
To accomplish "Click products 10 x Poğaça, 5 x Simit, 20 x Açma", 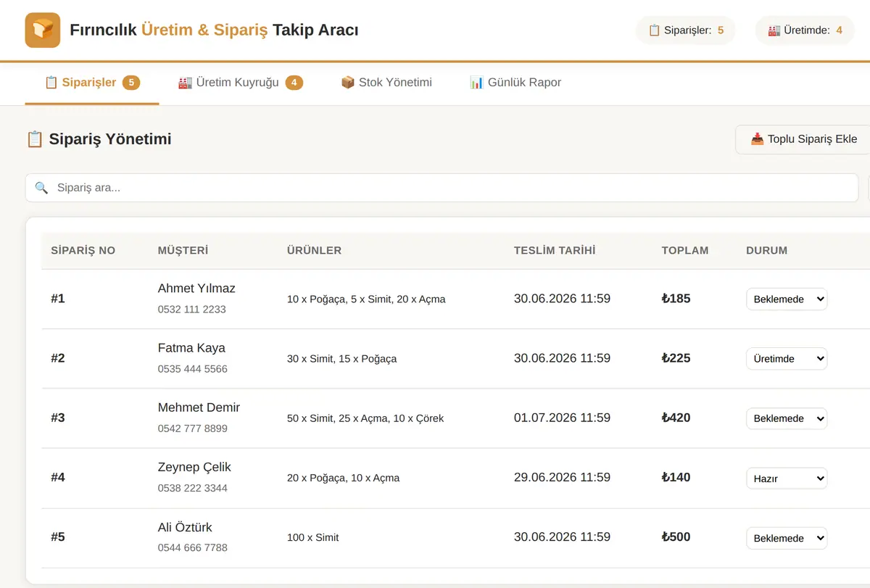I will [366, 299].
